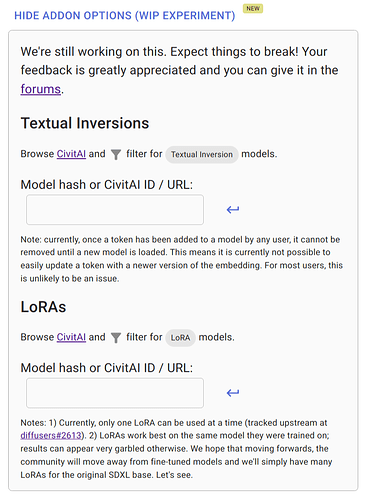Click the filter funnel icon for LoRAs
366x500 pixels.
116,338
